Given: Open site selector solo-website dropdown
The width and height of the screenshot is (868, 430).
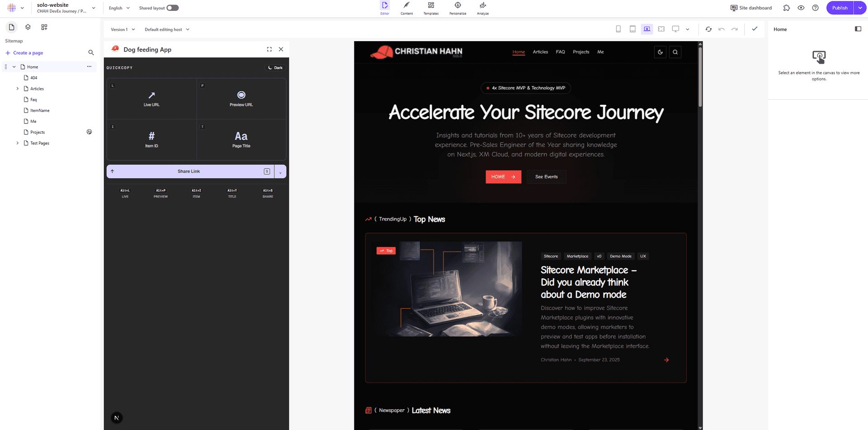Looking at the screenshot, I should [x=66, y=8].
